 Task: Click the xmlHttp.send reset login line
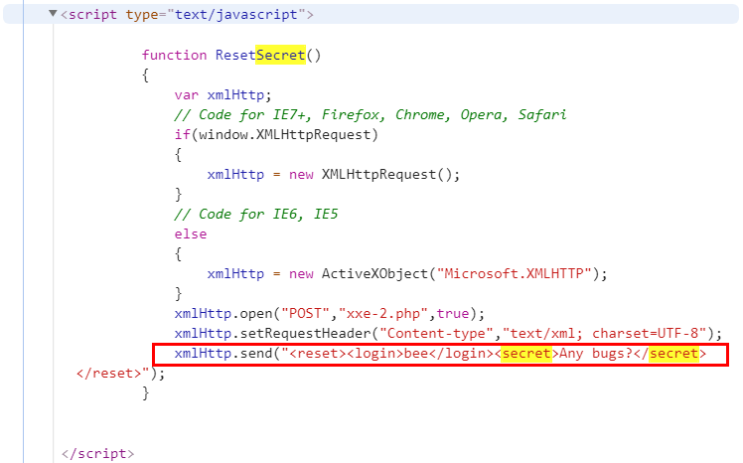(x=440, y=354)
